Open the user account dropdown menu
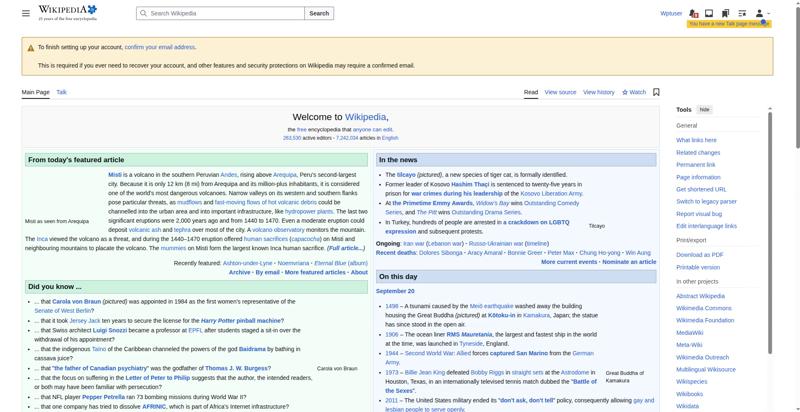 (762, 13)
